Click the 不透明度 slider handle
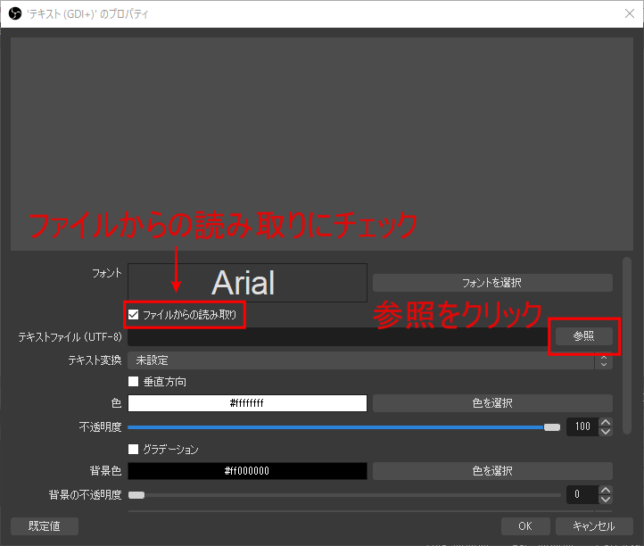Viewport: 644px width, 546px height. coord(552,427)
